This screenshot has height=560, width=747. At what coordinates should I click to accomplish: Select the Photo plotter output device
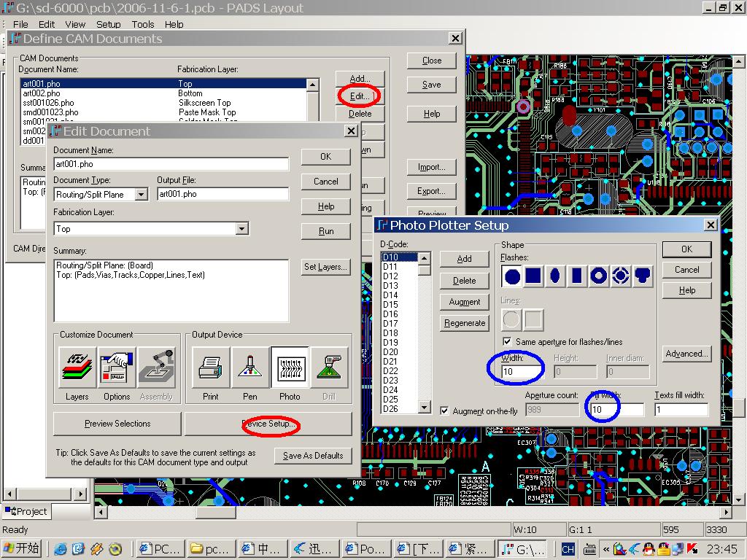(x=290, y=367)
